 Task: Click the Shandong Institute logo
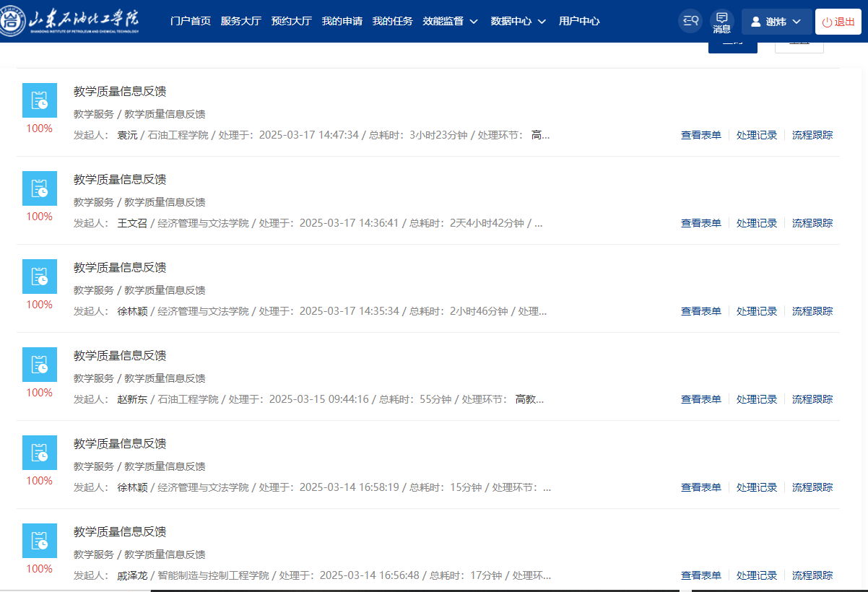coord(71,21)
